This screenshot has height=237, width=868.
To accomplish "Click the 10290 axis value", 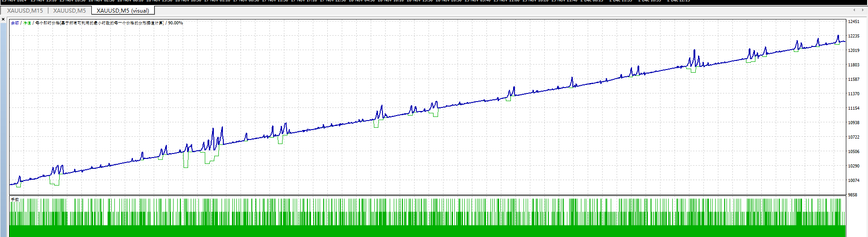I will pyautogui.click(x=854, y=166).
